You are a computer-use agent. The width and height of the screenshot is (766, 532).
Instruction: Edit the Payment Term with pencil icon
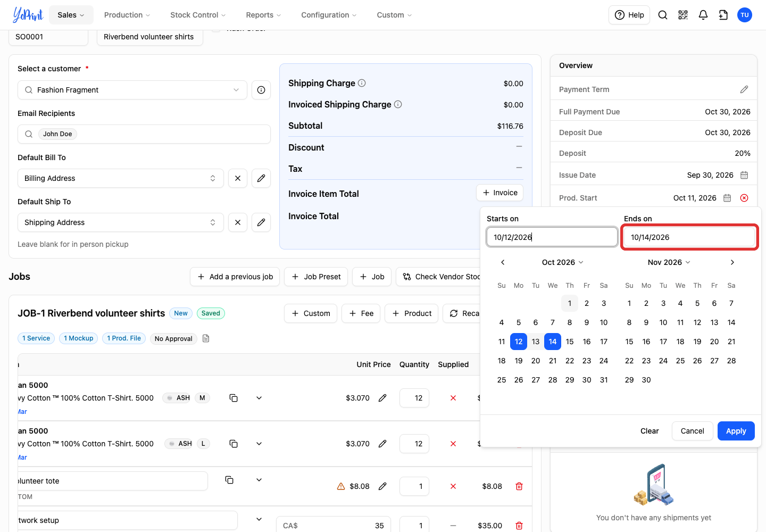click(744, 89)
